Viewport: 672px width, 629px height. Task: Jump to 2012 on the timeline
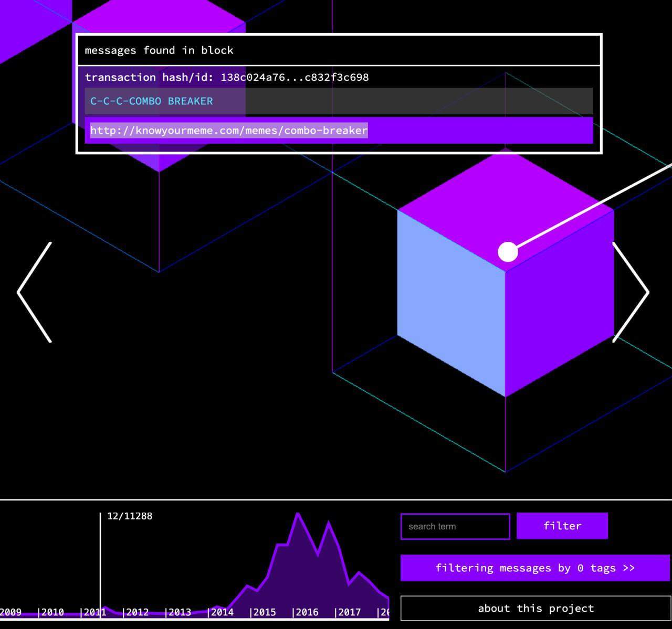tap(135, 612)
